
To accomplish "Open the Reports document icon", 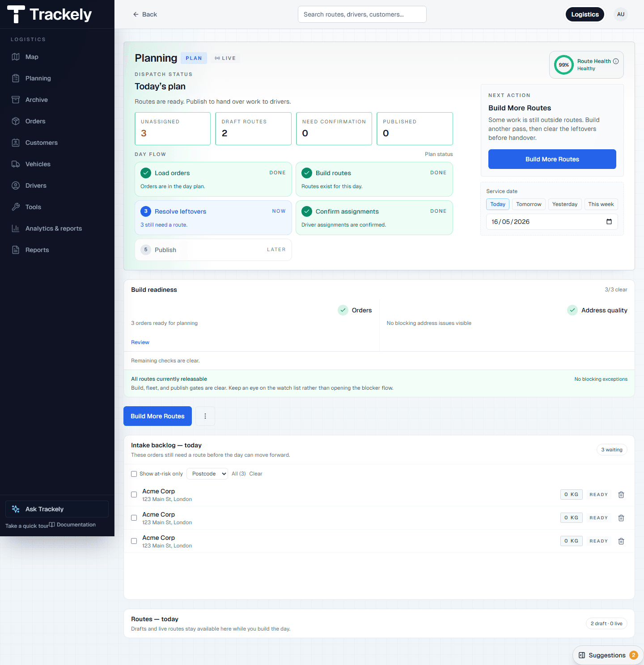I will pos(16,250).
